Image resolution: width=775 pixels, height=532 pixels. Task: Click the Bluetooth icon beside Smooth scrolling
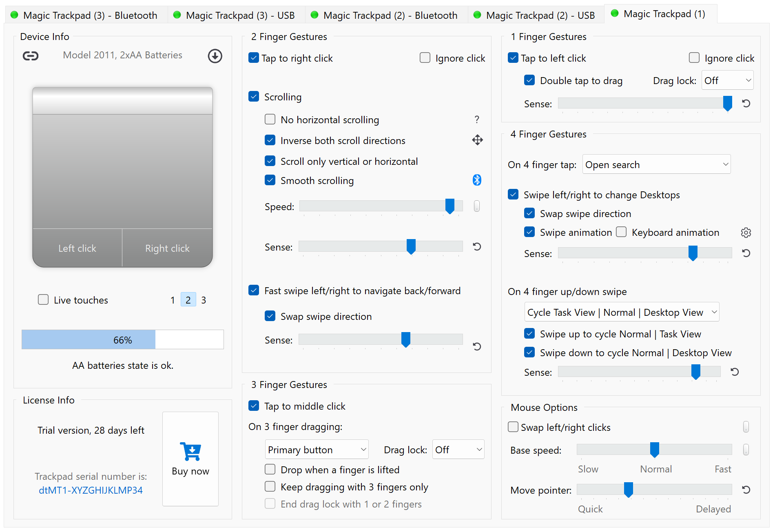pyautogui.click(x=477, y=180)
